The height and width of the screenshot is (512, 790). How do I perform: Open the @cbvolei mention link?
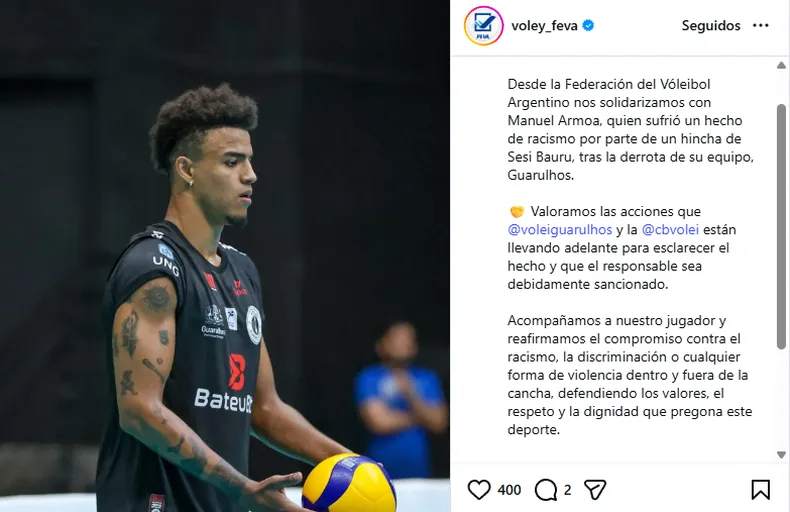pyautogui.click(x=670, y=230)
